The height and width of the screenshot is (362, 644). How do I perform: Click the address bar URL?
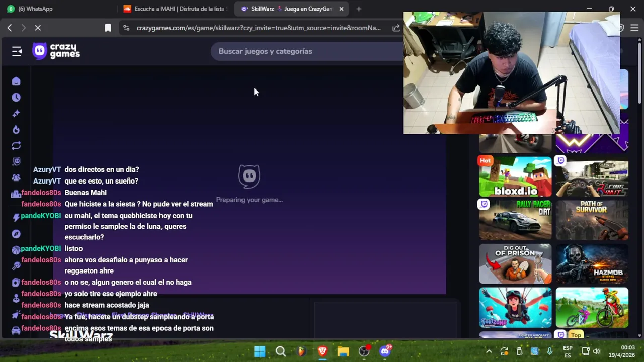259,28
